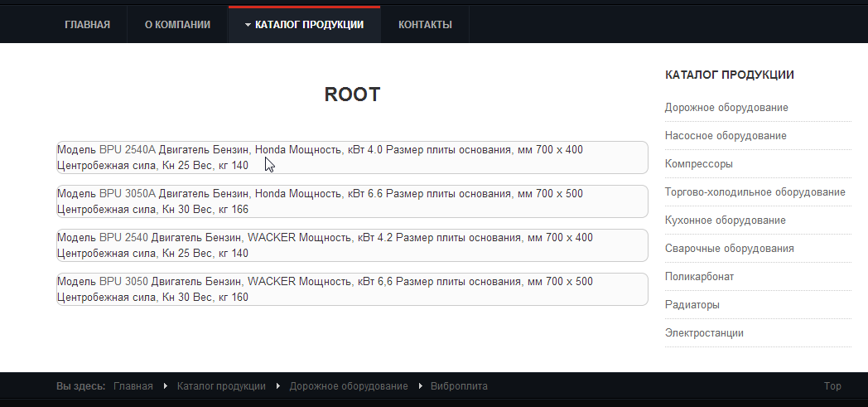Select the Кухонное оборудование category
The image size is (868, 407).
pyautogui.click(x=726, y=220)
